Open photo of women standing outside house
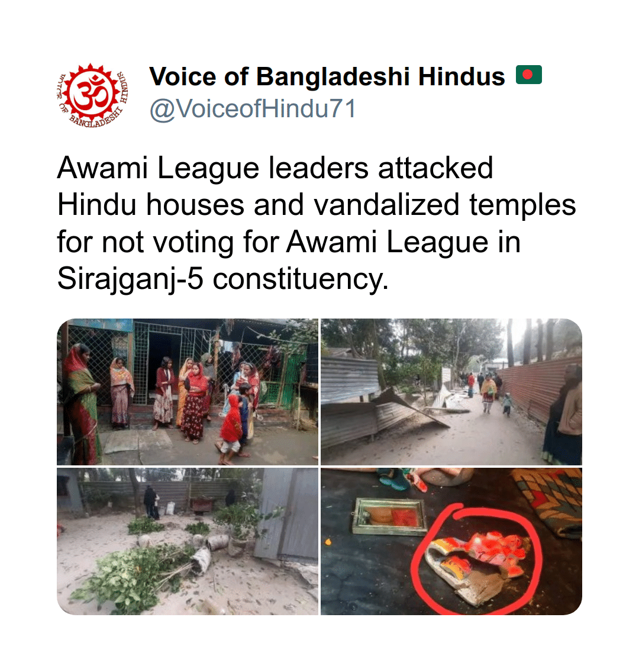The image size is (639, 672). click(188, 392)
